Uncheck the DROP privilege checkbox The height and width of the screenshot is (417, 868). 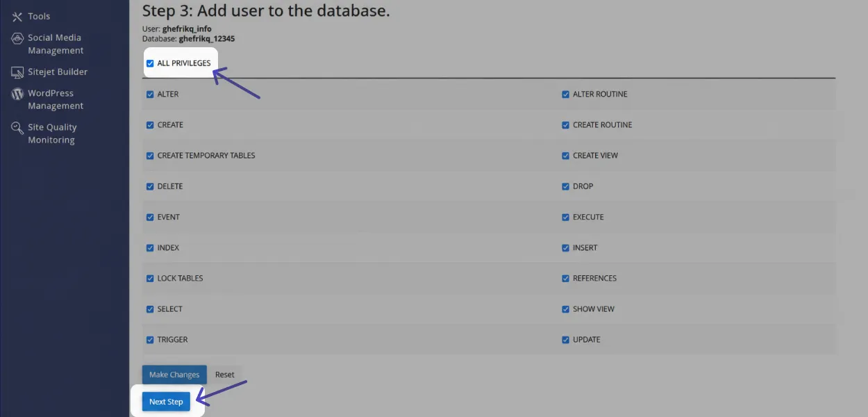point(565,186)
